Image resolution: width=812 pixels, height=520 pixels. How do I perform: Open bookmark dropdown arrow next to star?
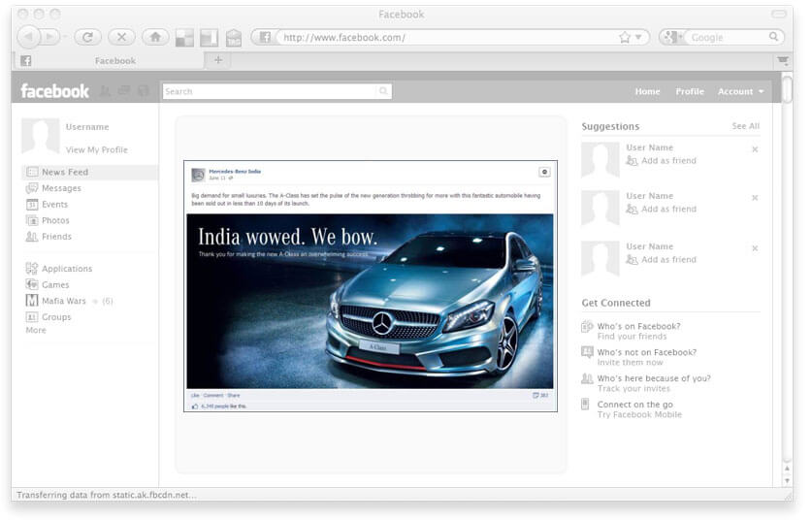(x=638, y=37)
